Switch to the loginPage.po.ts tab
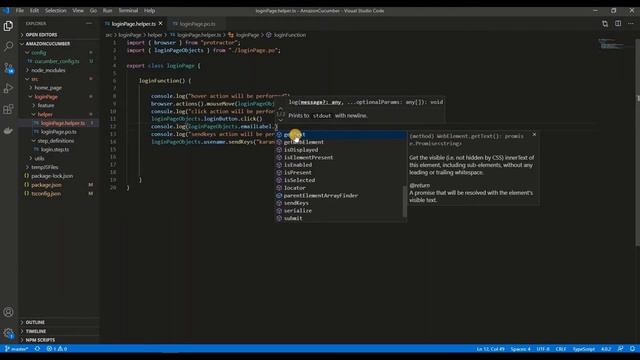 (197, 24)
